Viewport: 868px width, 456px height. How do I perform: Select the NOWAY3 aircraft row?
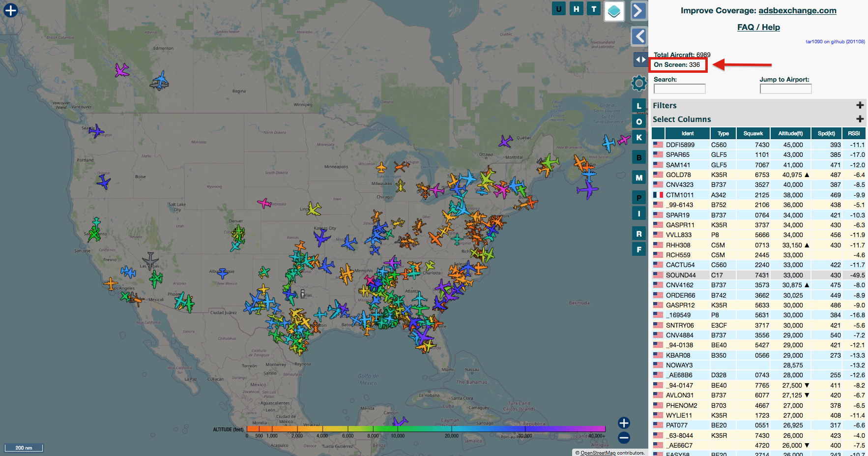(x=758, y=365)
